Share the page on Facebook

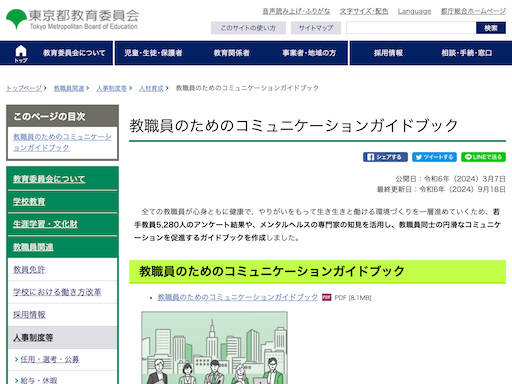tap(385, 157)
